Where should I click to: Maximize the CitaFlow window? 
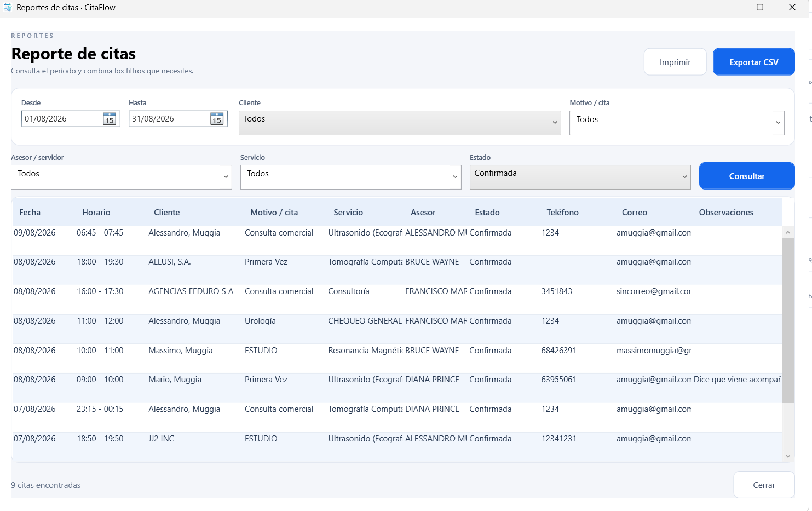click(x=760, y=7)
